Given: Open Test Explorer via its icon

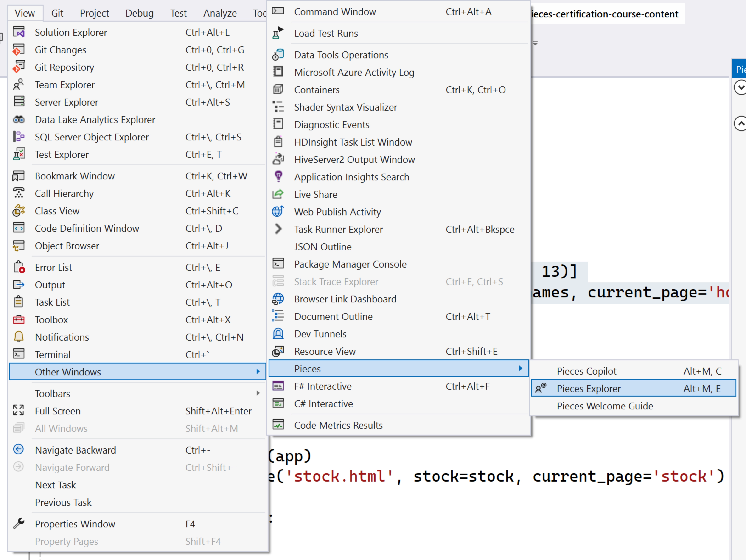Looking at the screenshot, I should (x=19, y=154).
